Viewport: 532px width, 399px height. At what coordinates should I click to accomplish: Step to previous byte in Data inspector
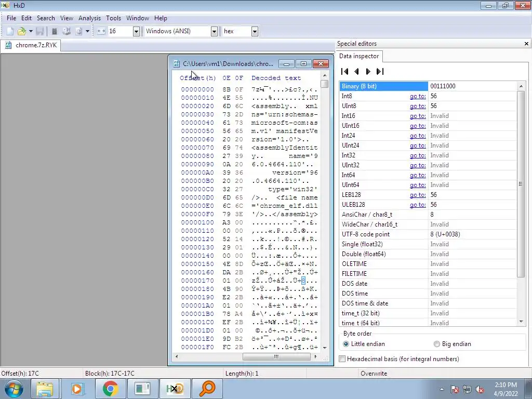tap(356, 71)
